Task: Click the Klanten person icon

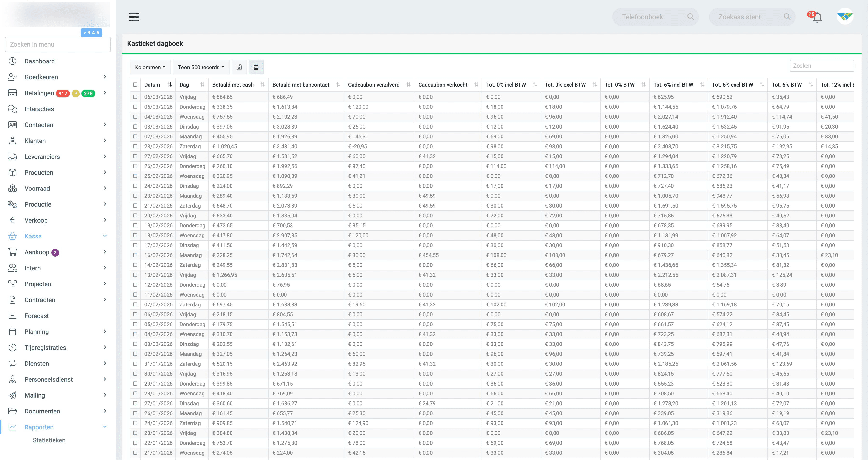Action: (x=13, y=141)
